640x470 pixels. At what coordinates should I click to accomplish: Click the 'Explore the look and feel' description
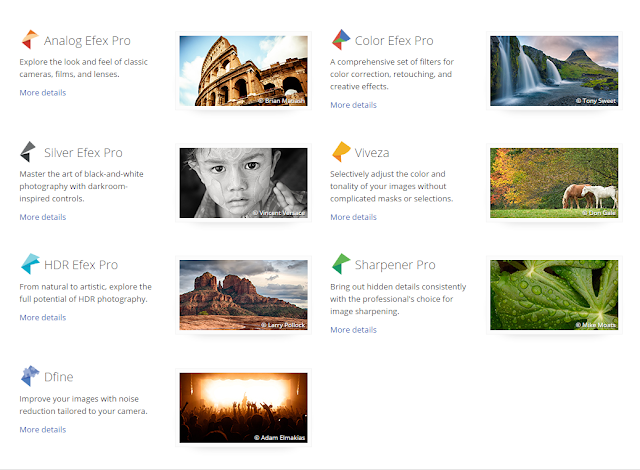tap(84, 68)
